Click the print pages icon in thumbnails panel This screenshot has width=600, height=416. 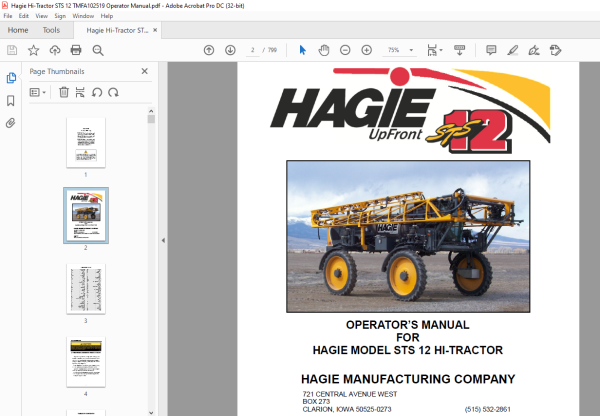tap(80, 92)
